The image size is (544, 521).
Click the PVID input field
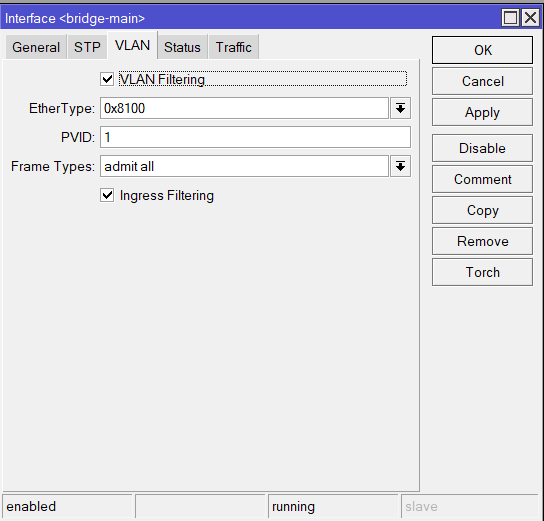(x=255, y=137)
